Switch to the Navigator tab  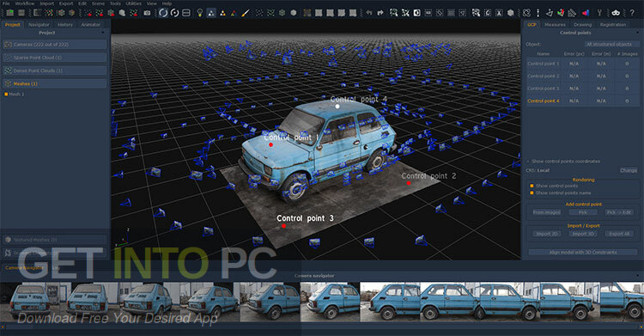[39, 25]
